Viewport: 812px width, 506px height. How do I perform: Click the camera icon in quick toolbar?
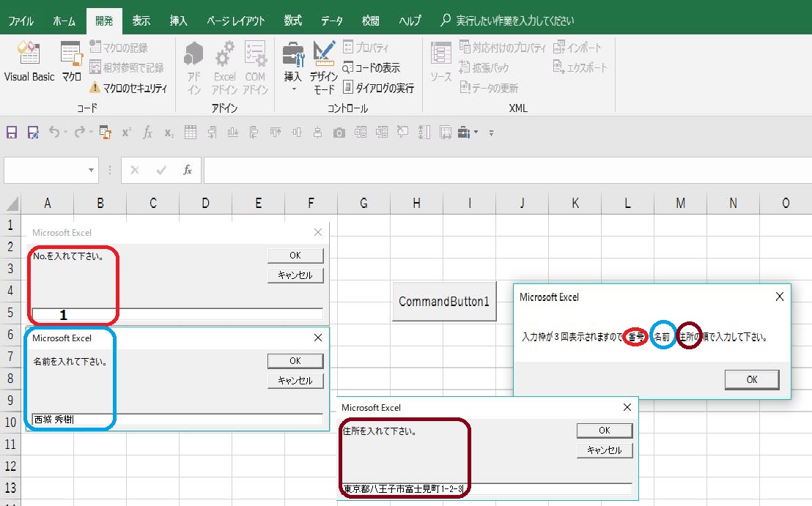pyautogui.click(x=339, y=133)
